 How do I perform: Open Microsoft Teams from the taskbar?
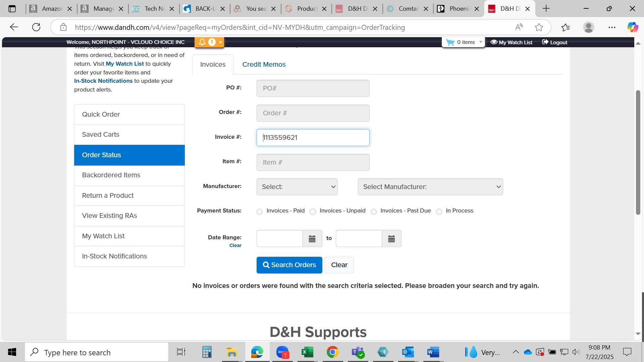click(x=358, y=352)
